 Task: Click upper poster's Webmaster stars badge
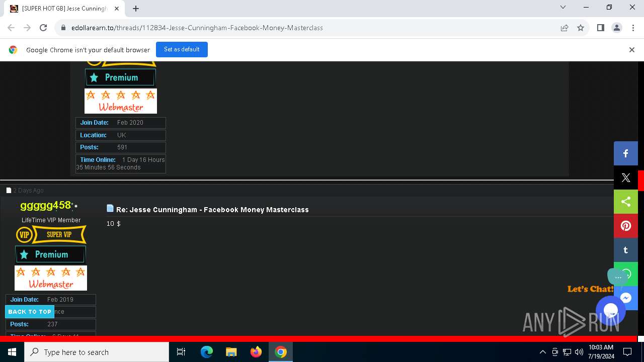(121, 101)
